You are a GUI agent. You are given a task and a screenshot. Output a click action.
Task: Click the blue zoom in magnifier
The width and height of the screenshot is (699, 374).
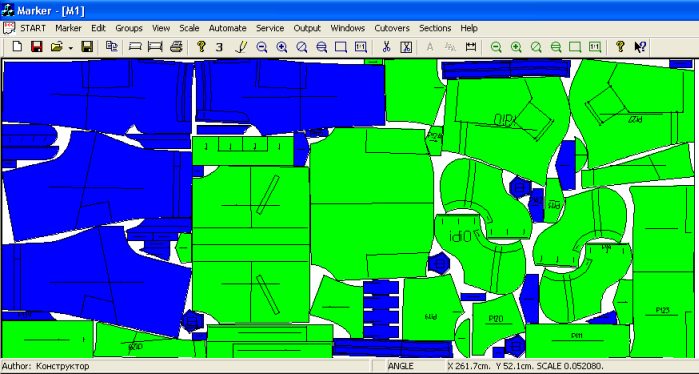[x=281, y=46]
